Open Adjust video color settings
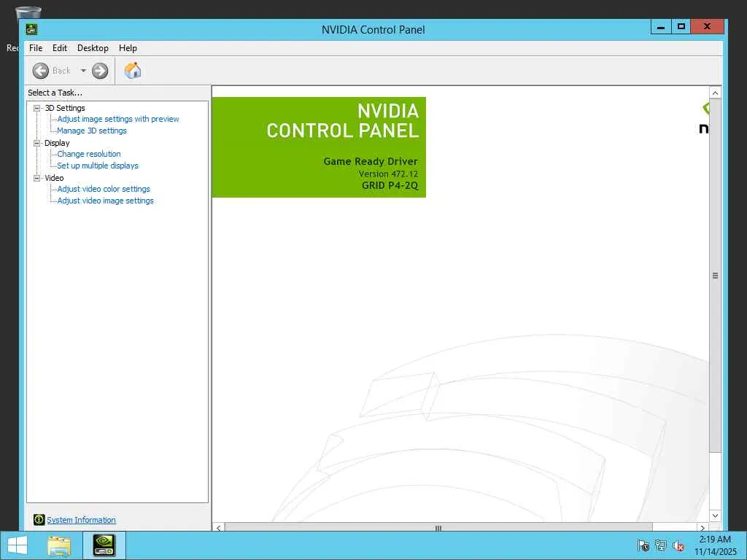 click(x=104, y=189)
